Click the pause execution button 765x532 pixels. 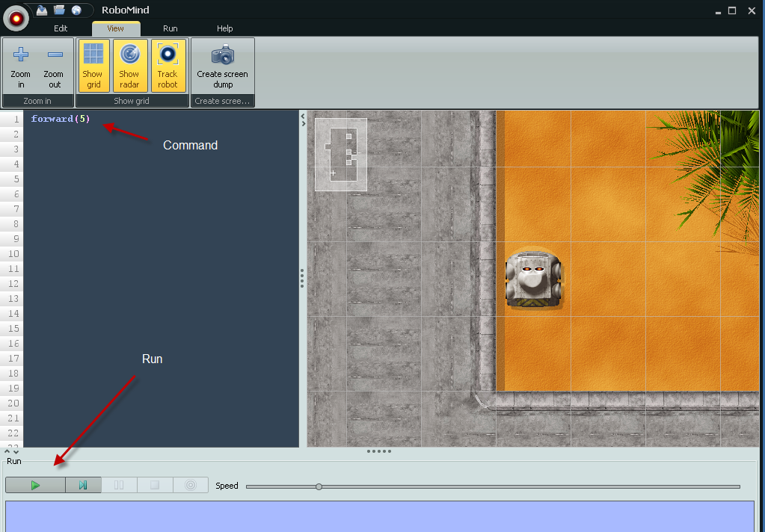[119, 485]
